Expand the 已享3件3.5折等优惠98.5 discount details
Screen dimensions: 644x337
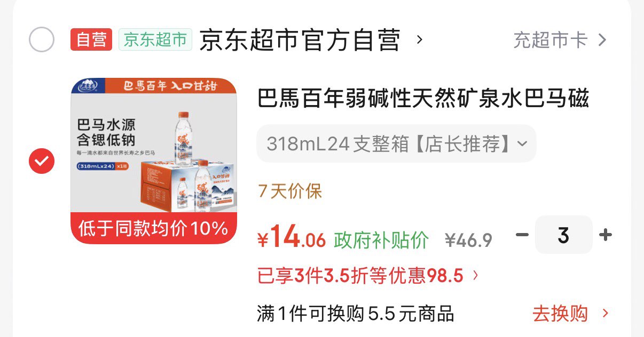[368, 276]
